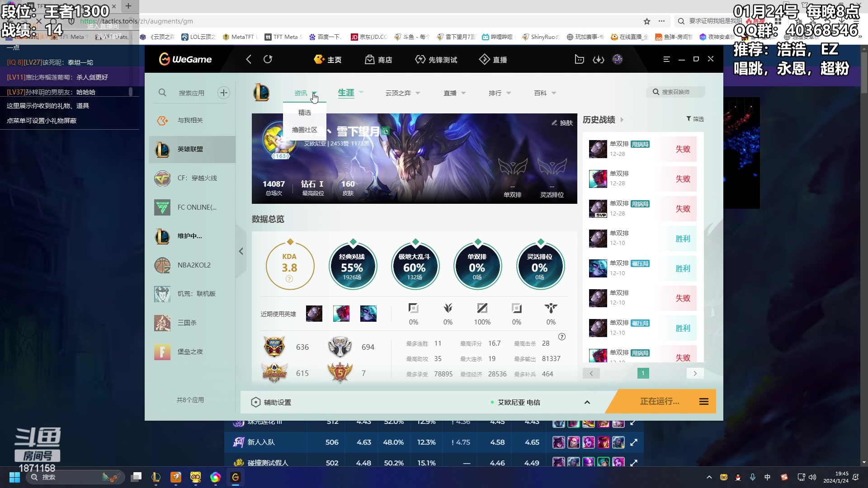Select 维护中 League entry in sidebar
Screen dimensions: 868x488
click(x=192, y=236)
